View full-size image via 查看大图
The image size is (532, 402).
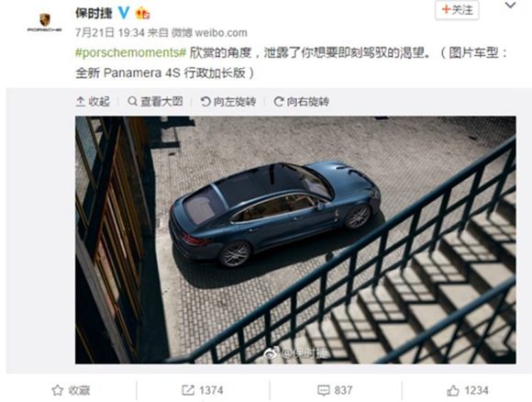click(155, 101)
